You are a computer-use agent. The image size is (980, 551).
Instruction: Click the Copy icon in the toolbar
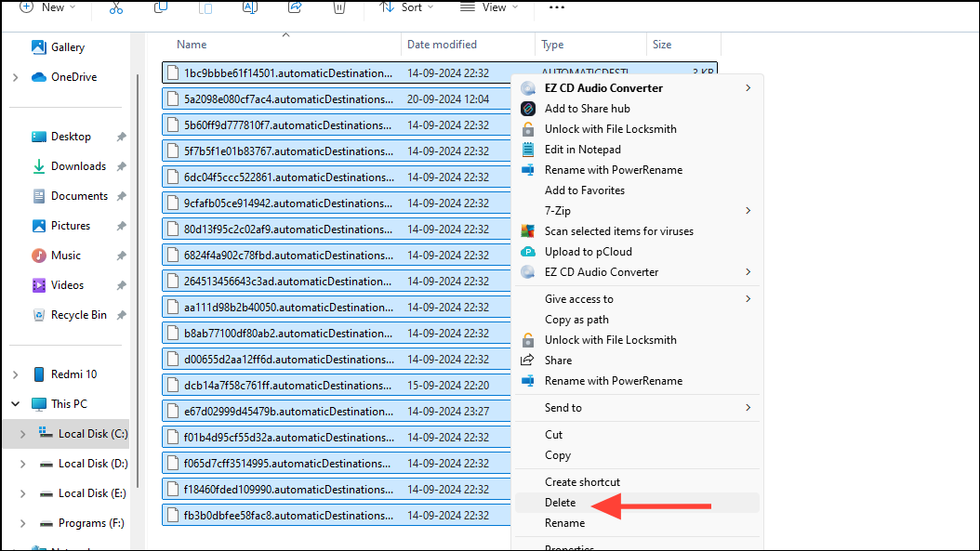[x=161, y=8]
